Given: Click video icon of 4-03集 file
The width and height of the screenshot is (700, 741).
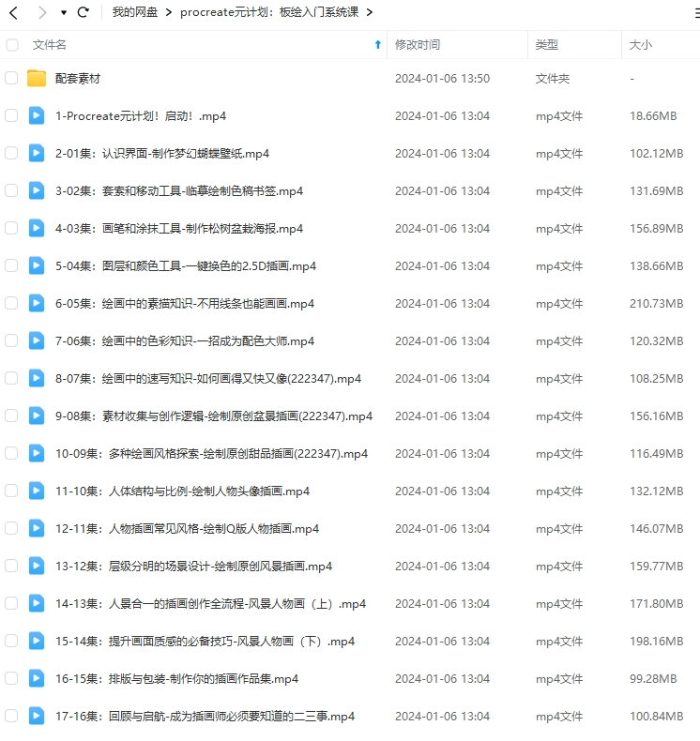Looking at the screenshot, I should [x=37, y=228].
